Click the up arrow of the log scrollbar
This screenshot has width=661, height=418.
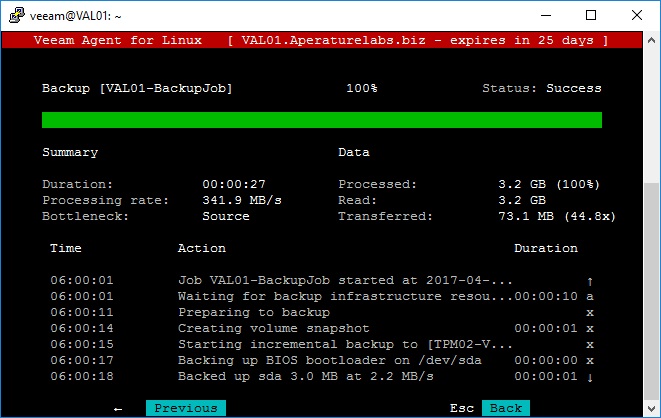coord(590,280)
